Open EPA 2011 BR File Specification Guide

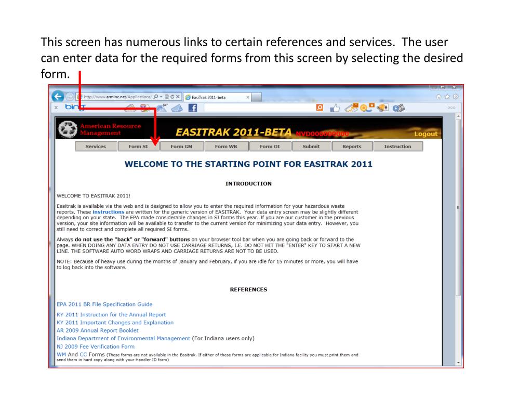(104, 304)
